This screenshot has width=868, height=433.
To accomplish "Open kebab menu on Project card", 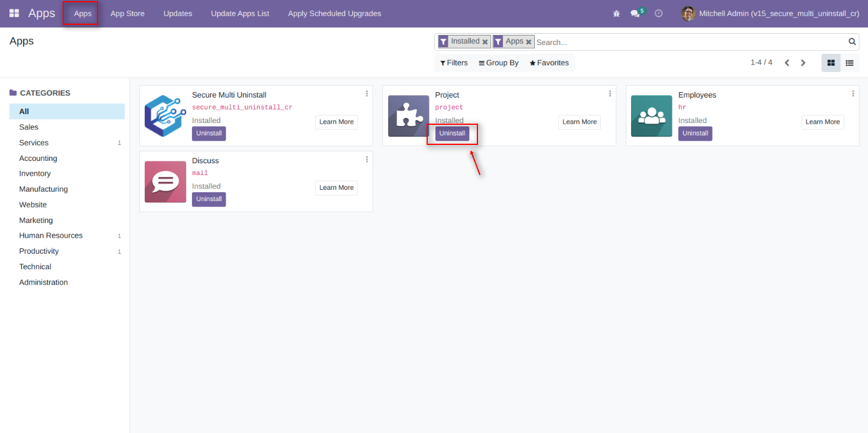I will pyautogui.click(x=610, y=93).
